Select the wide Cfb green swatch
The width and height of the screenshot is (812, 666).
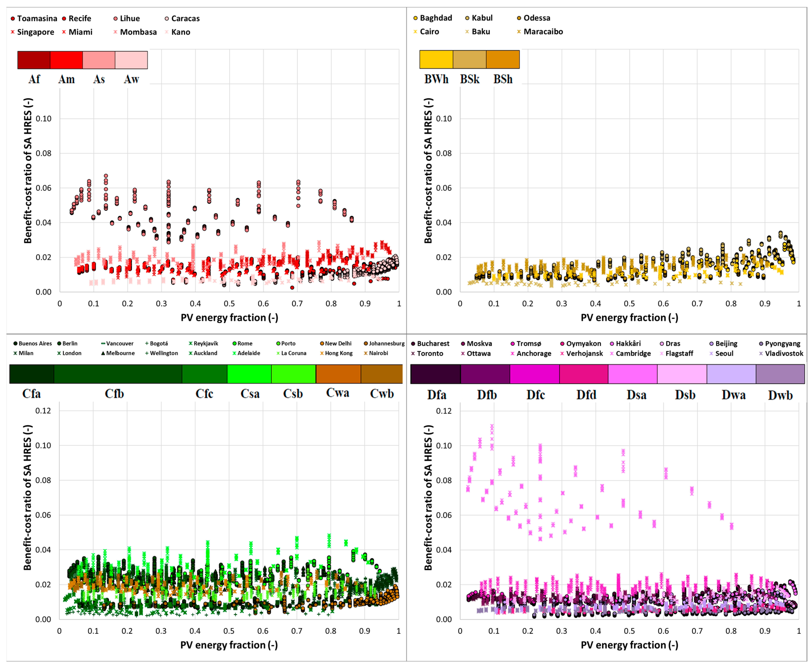(x=118, y=374)
